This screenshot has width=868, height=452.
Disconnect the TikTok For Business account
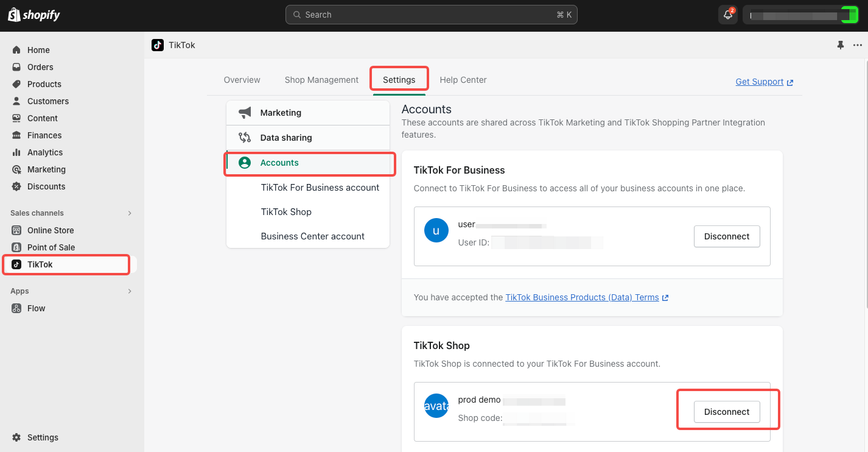point(726,236)
